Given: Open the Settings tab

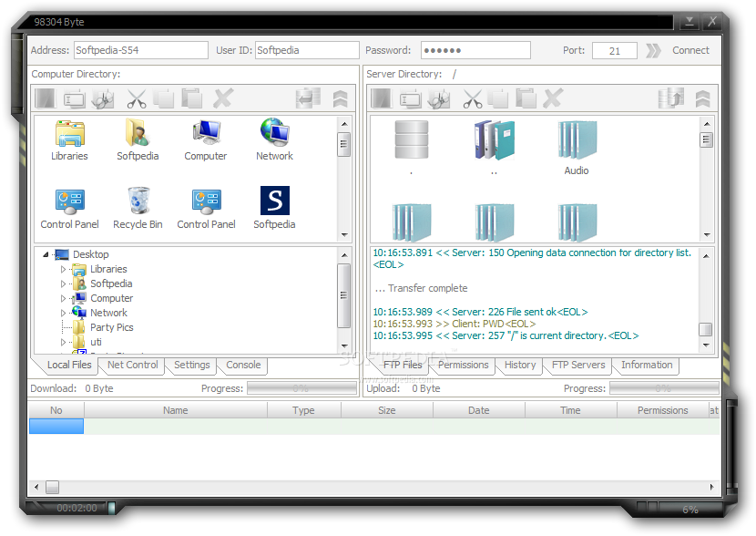Looking at the screenshot, I should click(192, 366).
